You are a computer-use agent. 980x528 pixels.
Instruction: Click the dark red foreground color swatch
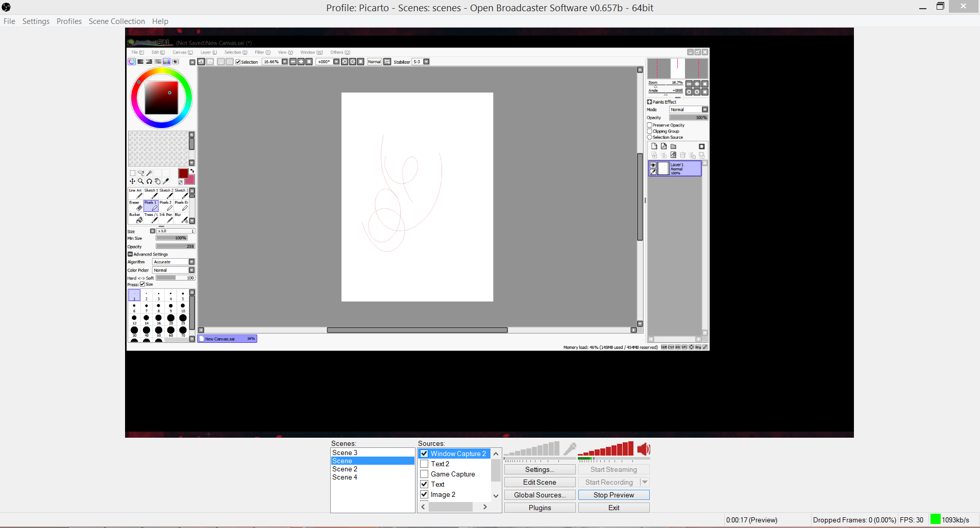point(183,173)
